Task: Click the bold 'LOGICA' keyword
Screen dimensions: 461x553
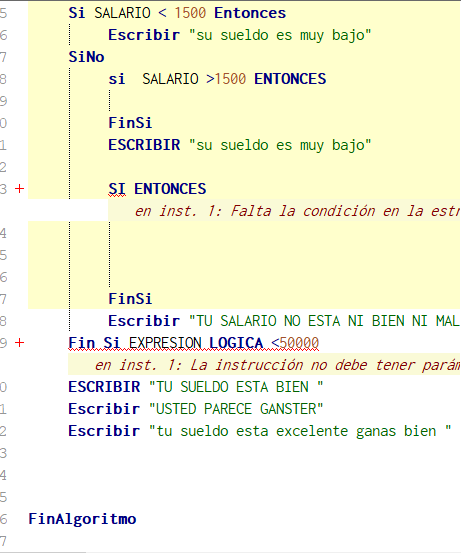Action: (x=236, y=343)
